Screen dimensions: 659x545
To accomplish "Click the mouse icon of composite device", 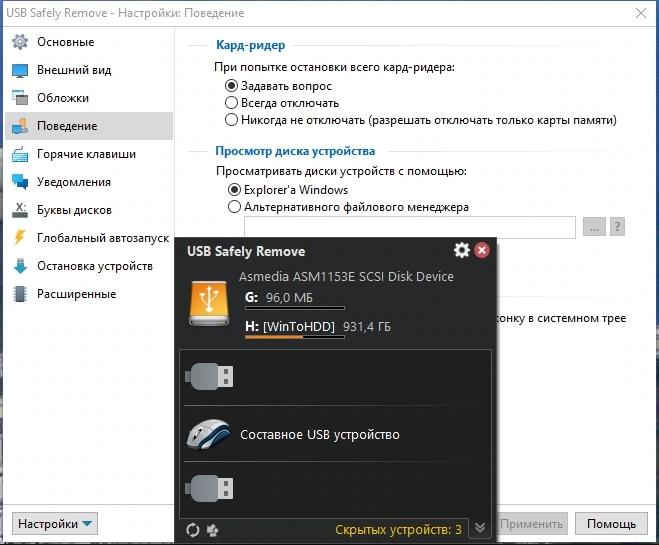I will [x=209, y=434].
